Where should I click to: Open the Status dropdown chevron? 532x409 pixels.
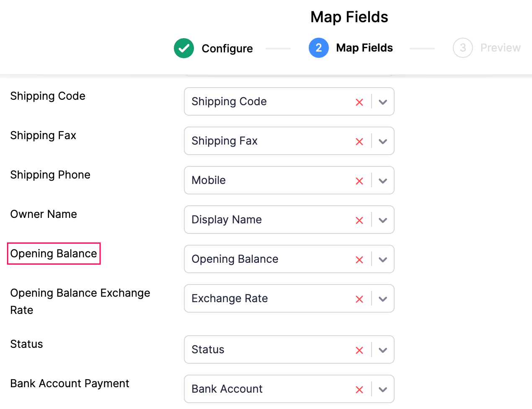click(382, 350)
